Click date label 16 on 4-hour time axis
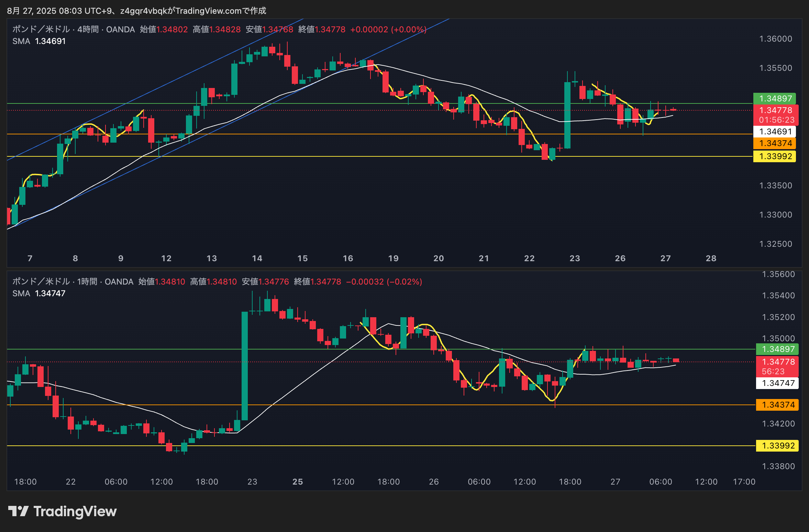Viewport: 809px width, 532px height. click(348, 258)
